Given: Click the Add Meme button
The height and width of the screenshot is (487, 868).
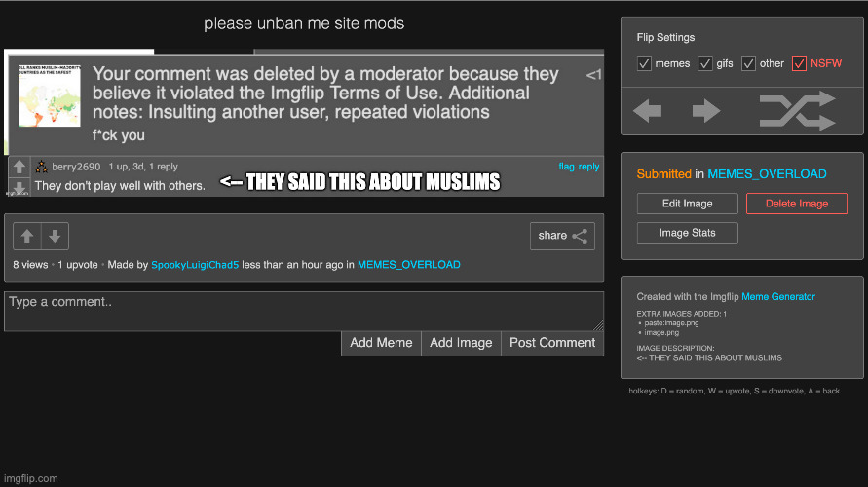Looking at the screenshot, I should (382, 343).
